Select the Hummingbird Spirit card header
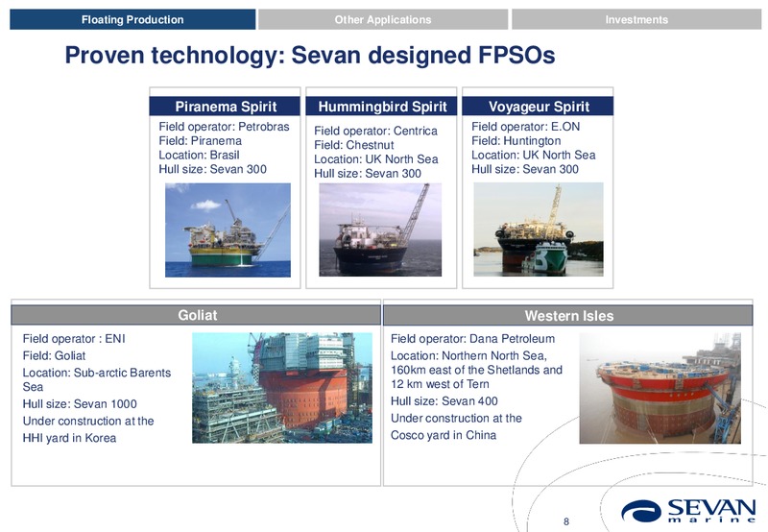 (382, 107)
